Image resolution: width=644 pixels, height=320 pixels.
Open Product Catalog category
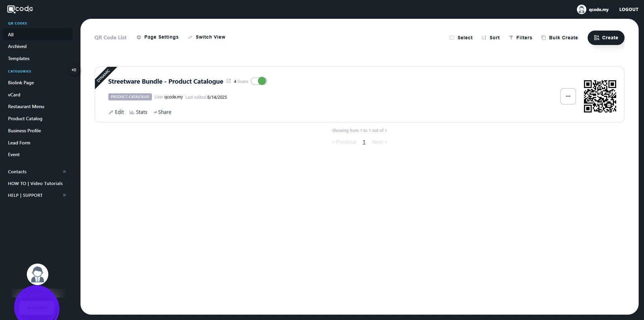pyautogui.click(x=25, y=119)
